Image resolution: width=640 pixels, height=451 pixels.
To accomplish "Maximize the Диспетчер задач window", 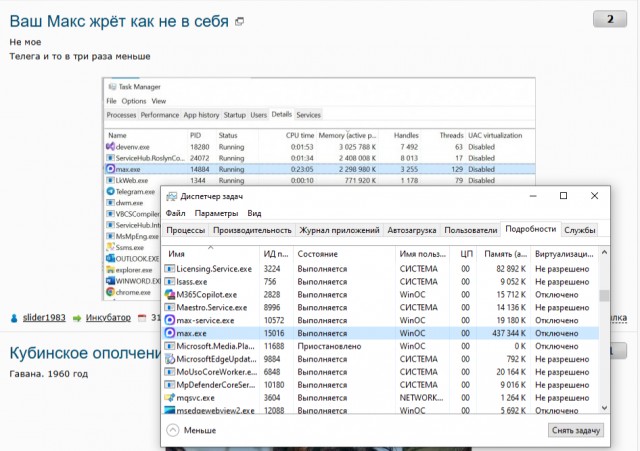I will tap(563, 196).
